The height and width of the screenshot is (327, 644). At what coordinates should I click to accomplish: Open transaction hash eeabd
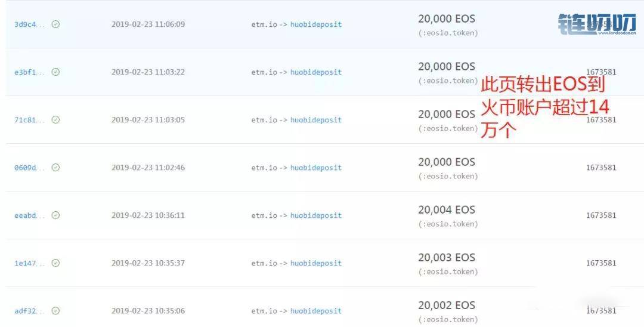click(x=29, y=215)
